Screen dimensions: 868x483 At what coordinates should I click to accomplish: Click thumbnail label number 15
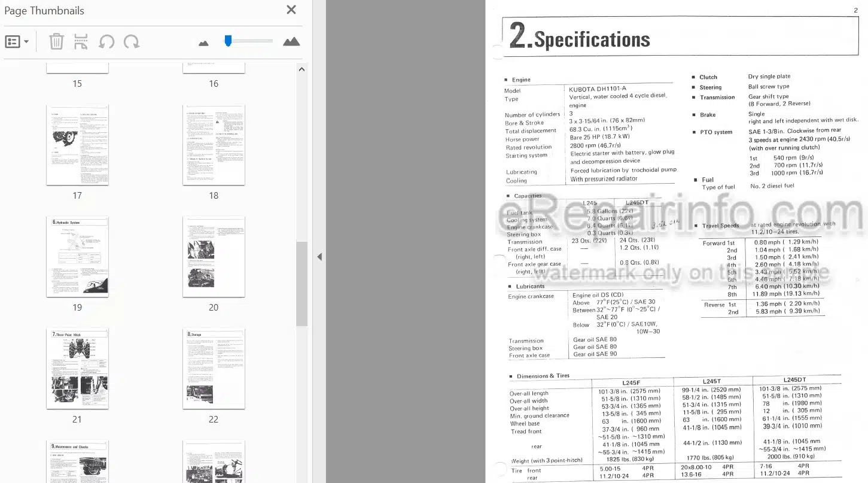tap(77, 84)
